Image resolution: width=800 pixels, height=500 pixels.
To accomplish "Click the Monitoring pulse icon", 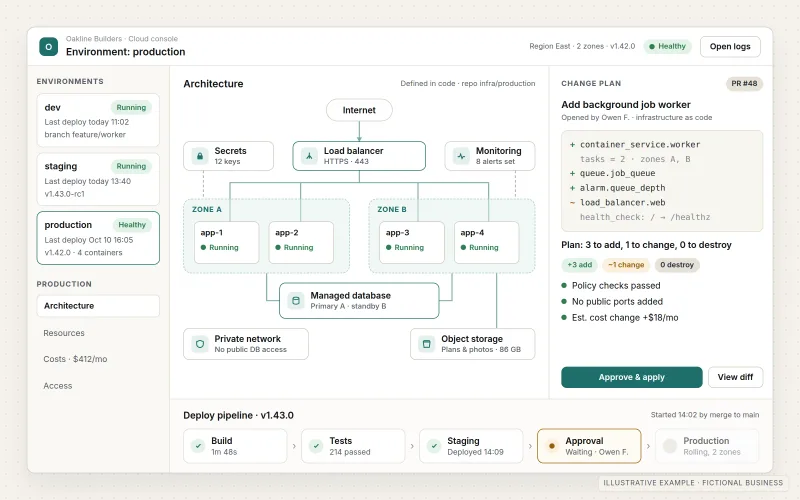I will pyautogui.click(x=461, y=156).
